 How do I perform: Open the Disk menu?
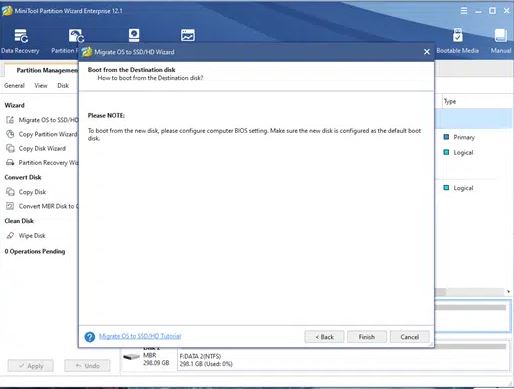63,86
